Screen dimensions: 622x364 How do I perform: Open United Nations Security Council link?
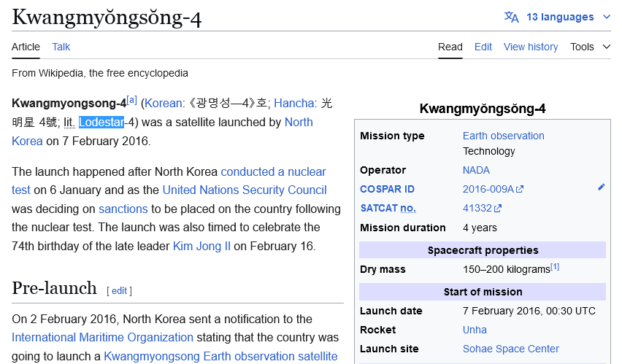245,190
